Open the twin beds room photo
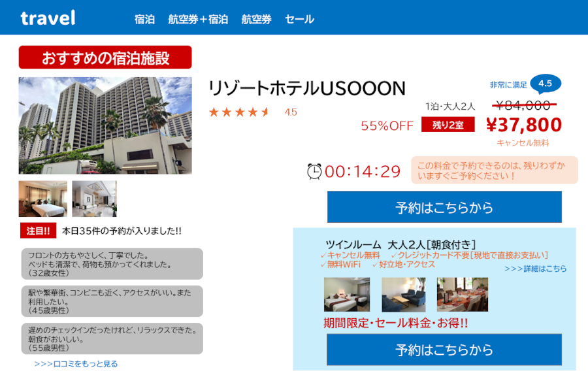Viewport: 588px width, 379px height. tap(347, 295)
